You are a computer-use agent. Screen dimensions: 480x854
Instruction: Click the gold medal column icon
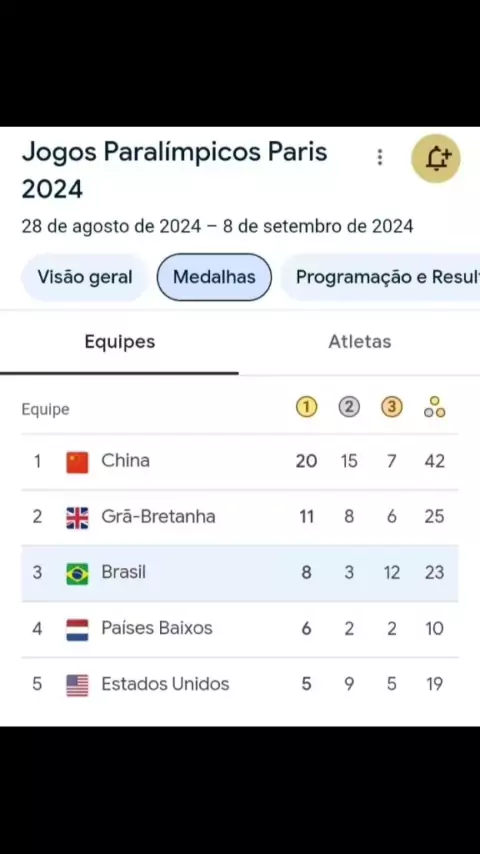pos(306,407)
